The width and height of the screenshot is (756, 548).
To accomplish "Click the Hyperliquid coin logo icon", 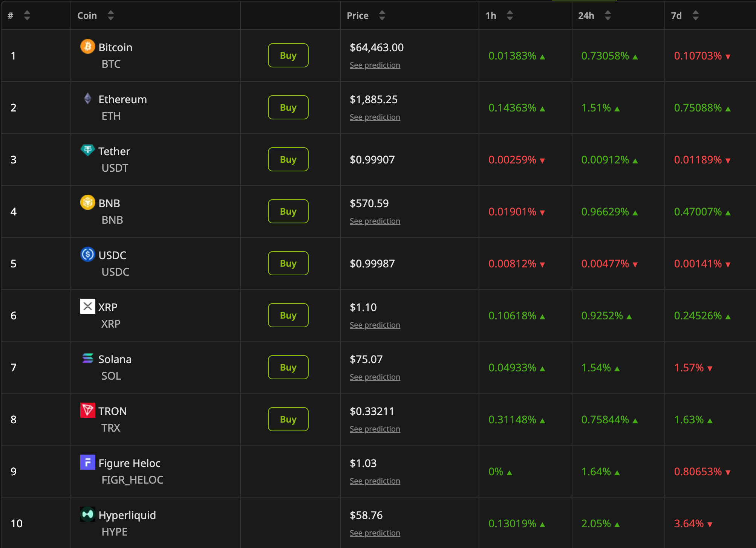I will click(x=87, y=514).
